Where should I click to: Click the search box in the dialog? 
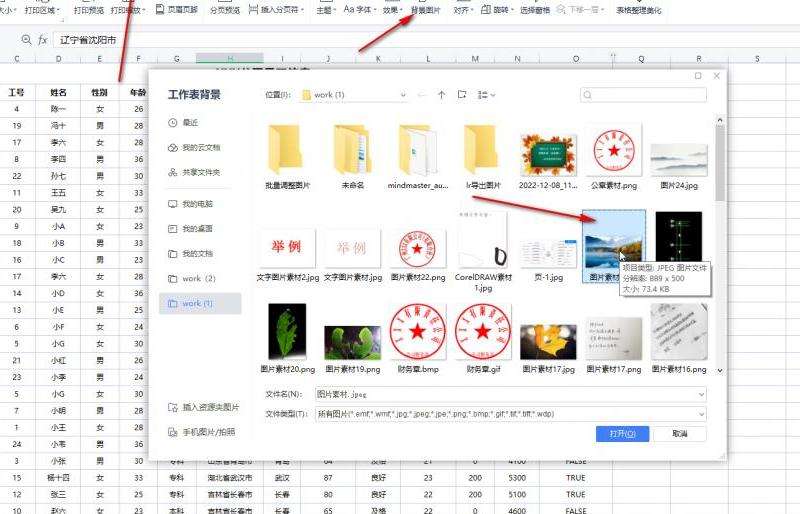[645, 95]
